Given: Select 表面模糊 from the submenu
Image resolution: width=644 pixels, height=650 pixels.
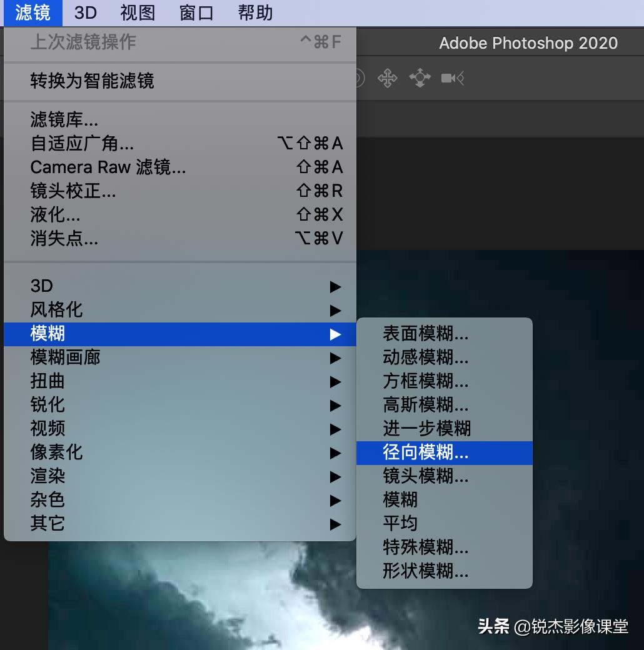Looking at the screenshot, I should tap(426, 334).
